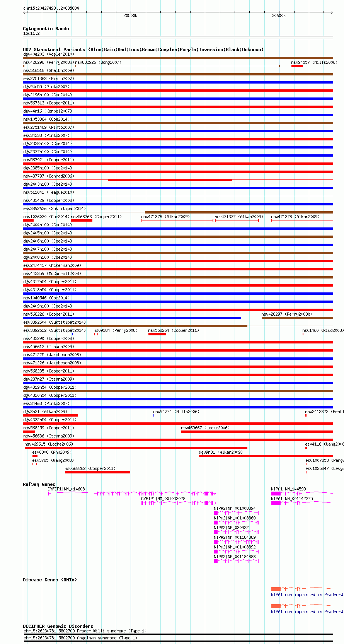
Task: Click the nsv94774 (Mills2006) label
Action: pos(176,412)
